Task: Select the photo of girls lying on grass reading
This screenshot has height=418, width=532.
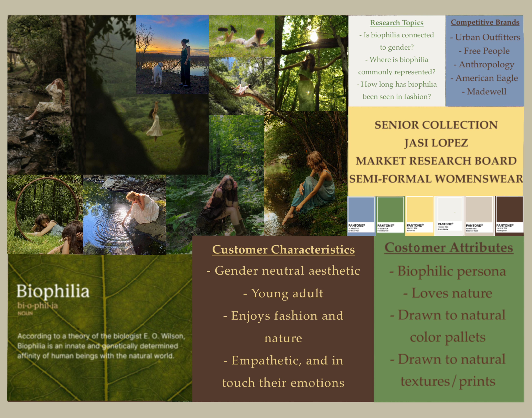Action: pyautogui.click(x=241, y=36)
